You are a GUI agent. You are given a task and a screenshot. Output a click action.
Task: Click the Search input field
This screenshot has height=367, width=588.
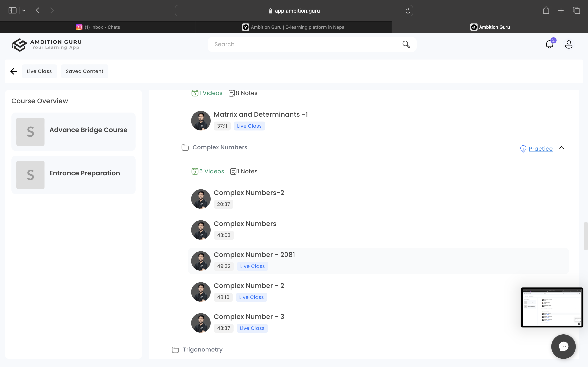click(x=304, y=44)
